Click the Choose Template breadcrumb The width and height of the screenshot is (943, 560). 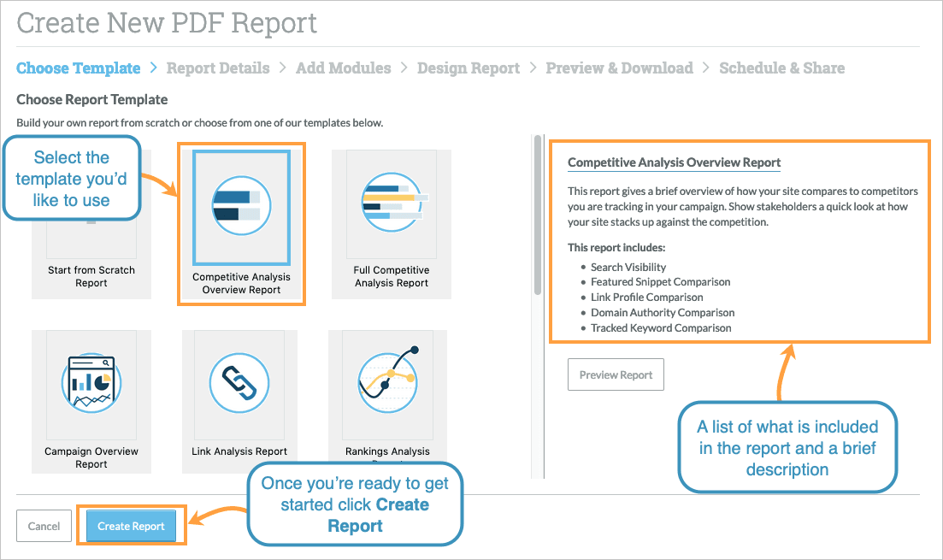coord(78,68)
